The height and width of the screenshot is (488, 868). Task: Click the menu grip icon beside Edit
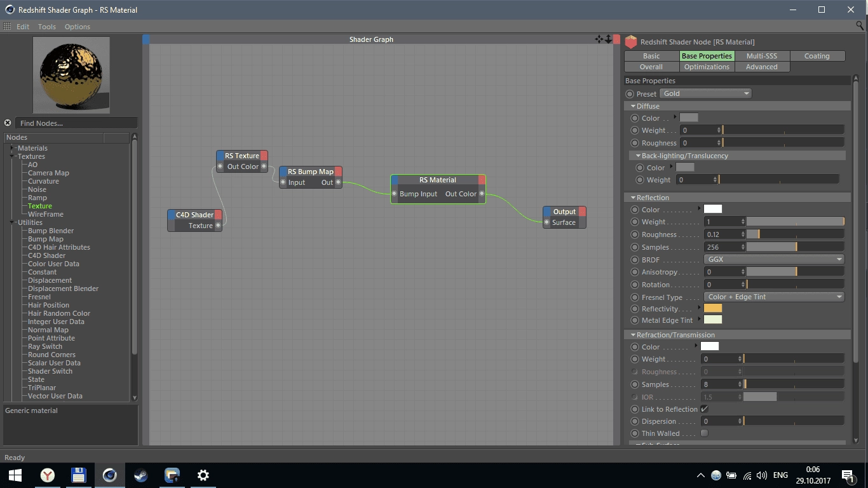pos(7,26)
